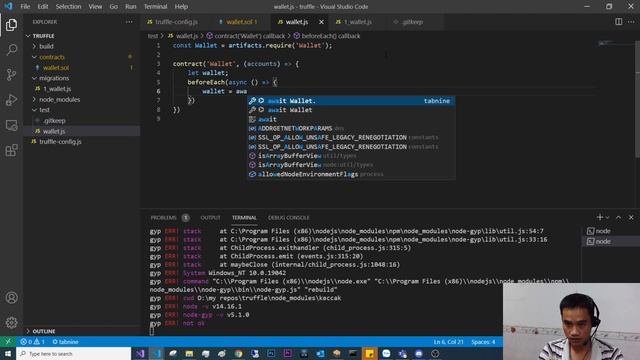Open the View menu
The image size is (640, 360).
coord(95,7)
